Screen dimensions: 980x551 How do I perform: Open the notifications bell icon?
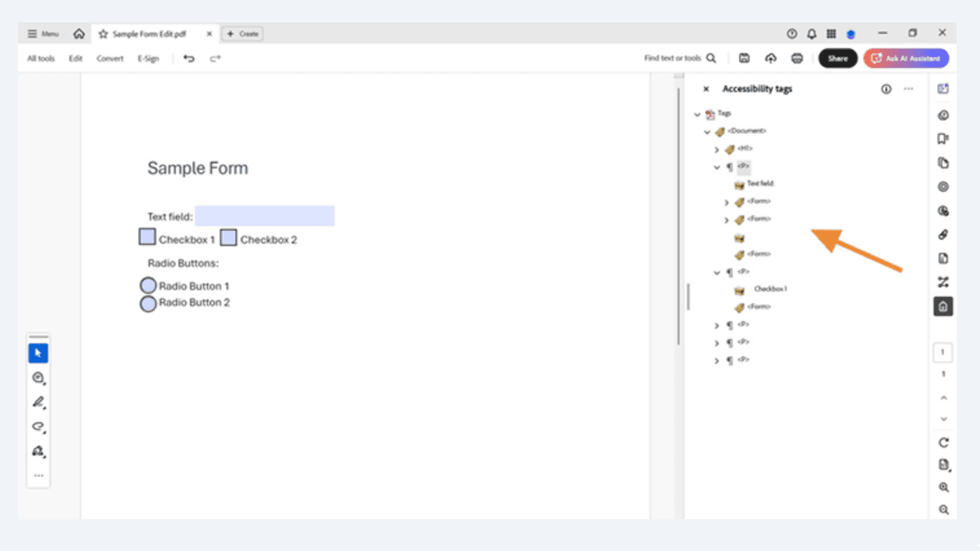812,33
